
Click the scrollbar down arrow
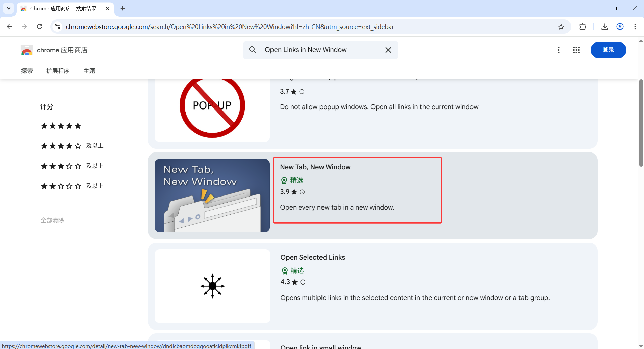click(641, 346)
